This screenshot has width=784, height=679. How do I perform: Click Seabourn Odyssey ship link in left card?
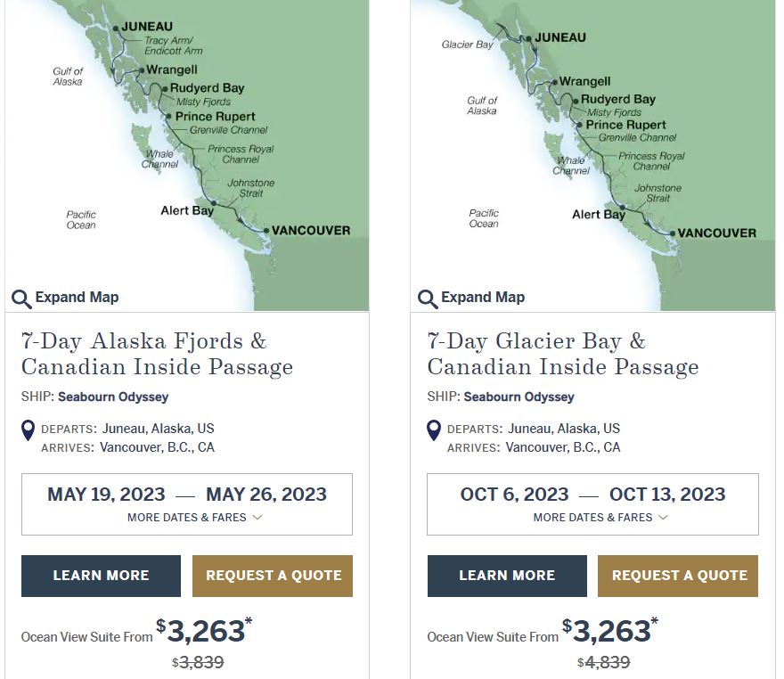pyautogui.click(x=113, y=397)
